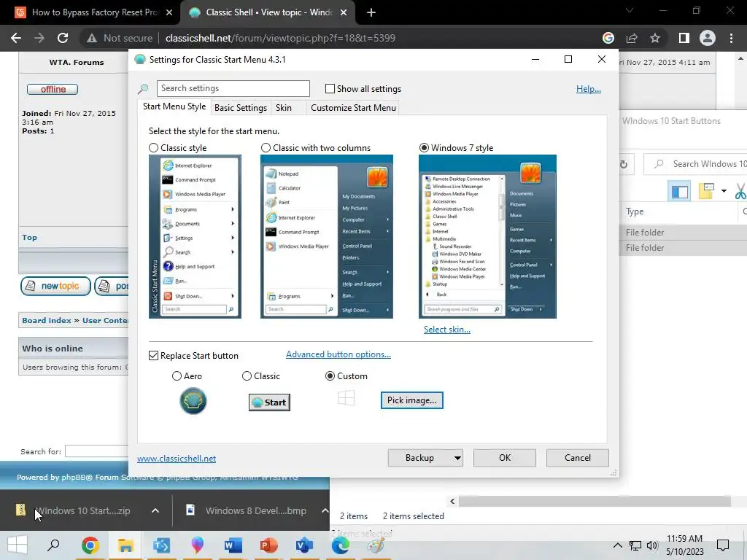The width and height of the screenshot is (747, 560).
Task: Open Advanced button options link
Action: [338, 355]
